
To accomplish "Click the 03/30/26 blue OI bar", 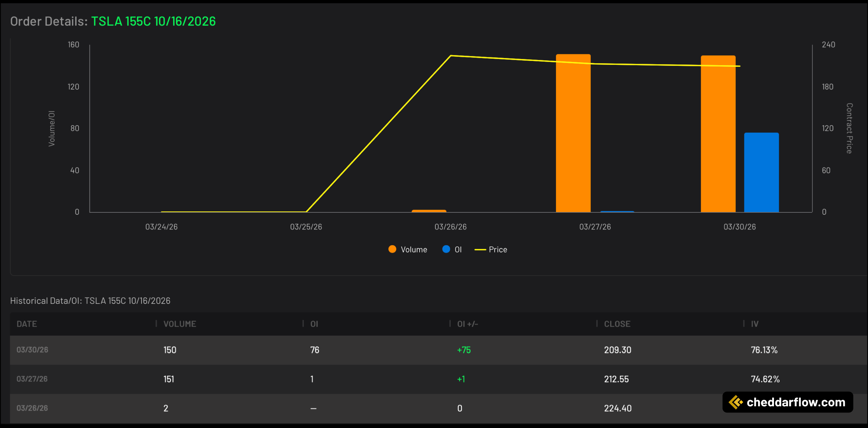I will (761, 172).
